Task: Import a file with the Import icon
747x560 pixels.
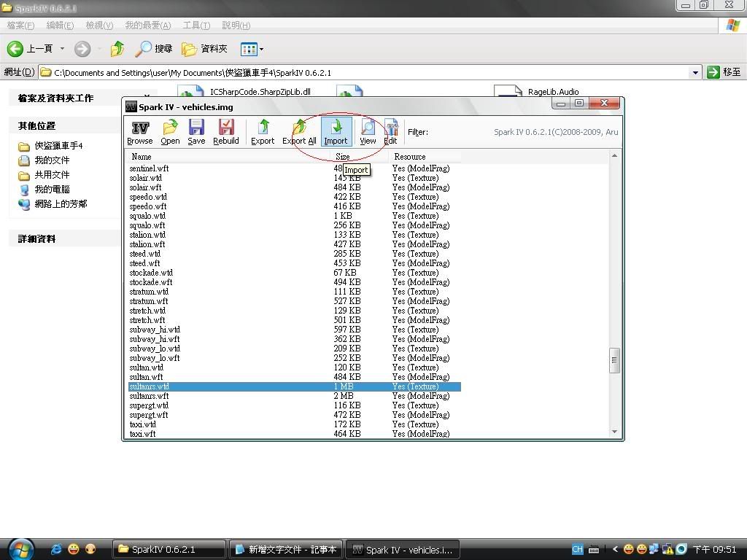Action: tap(336, 132)
